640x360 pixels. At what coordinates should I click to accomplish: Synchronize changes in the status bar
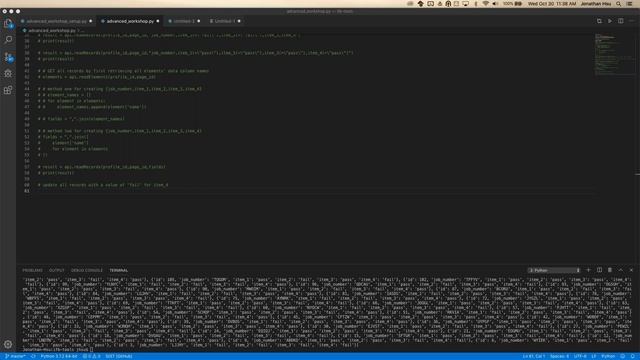33,356
